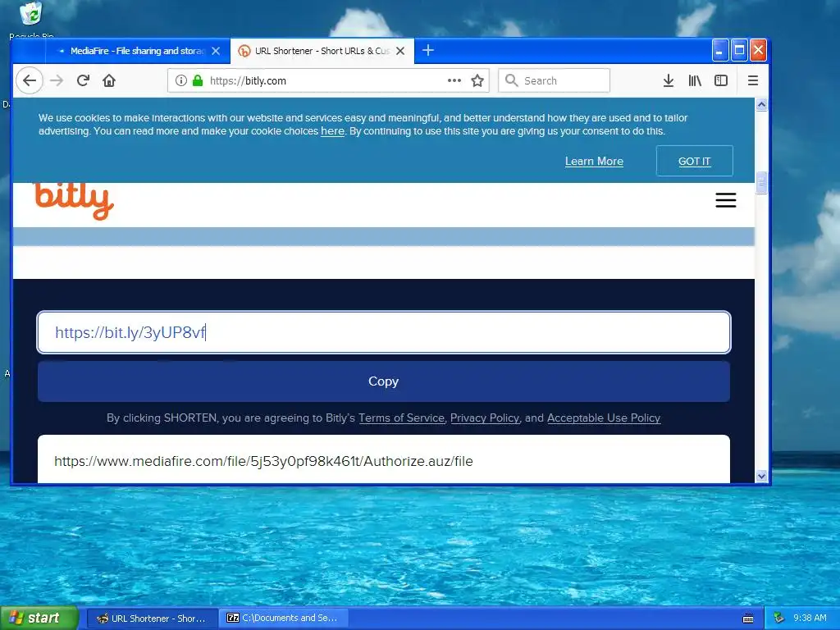Click the mediafire.com Authorize.auz file URL
Image resolution: width=840 pixels, height=630 pixels.
pos(263,461)
